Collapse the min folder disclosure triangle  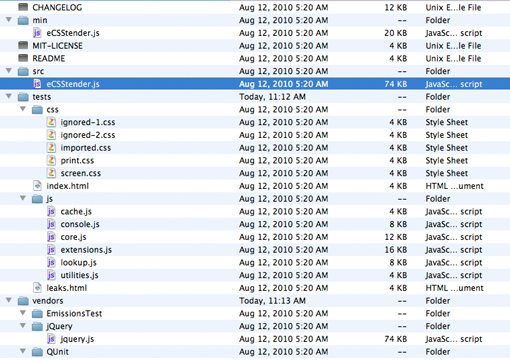click(9, 19)
